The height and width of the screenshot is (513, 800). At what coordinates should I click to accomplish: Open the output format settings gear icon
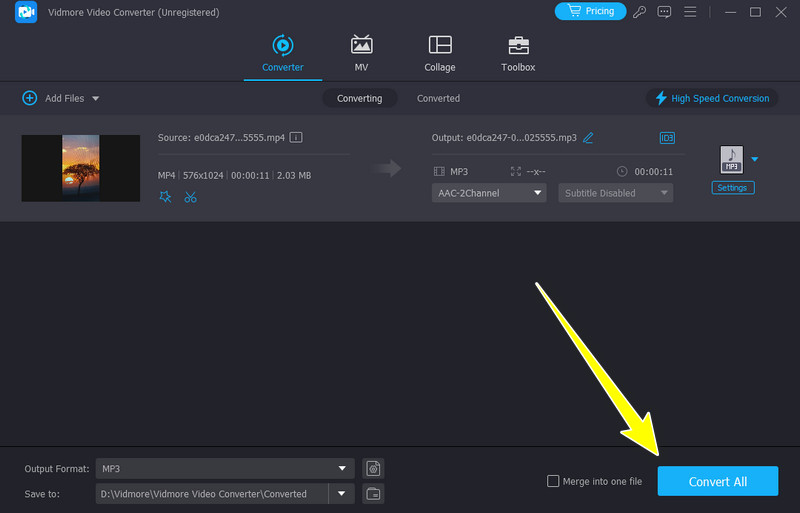click(373, 468)
